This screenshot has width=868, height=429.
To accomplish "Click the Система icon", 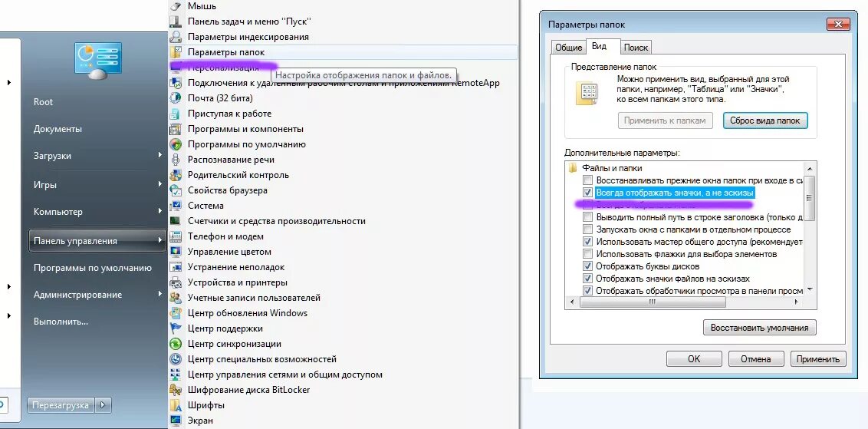I will click(x=176, y=206).
